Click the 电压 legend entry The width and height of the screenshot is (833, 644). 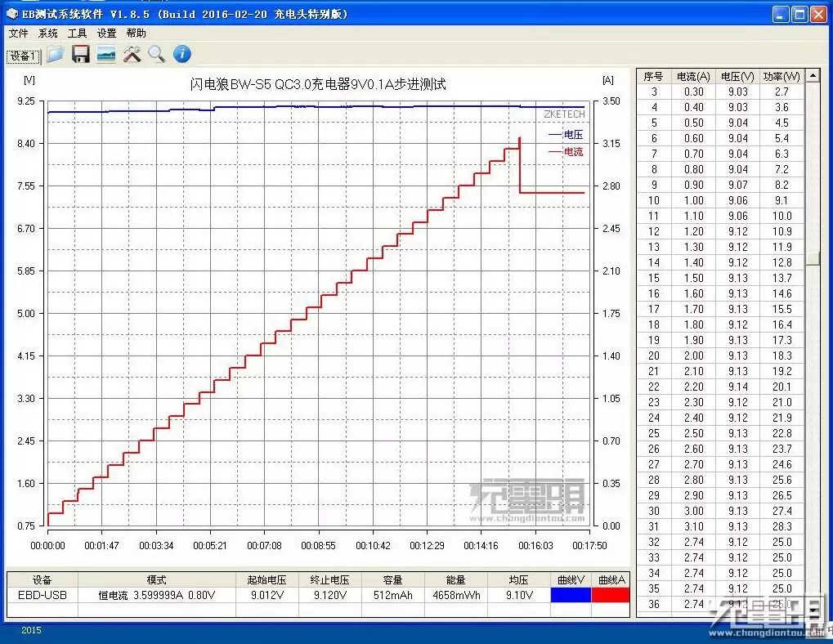565,135
